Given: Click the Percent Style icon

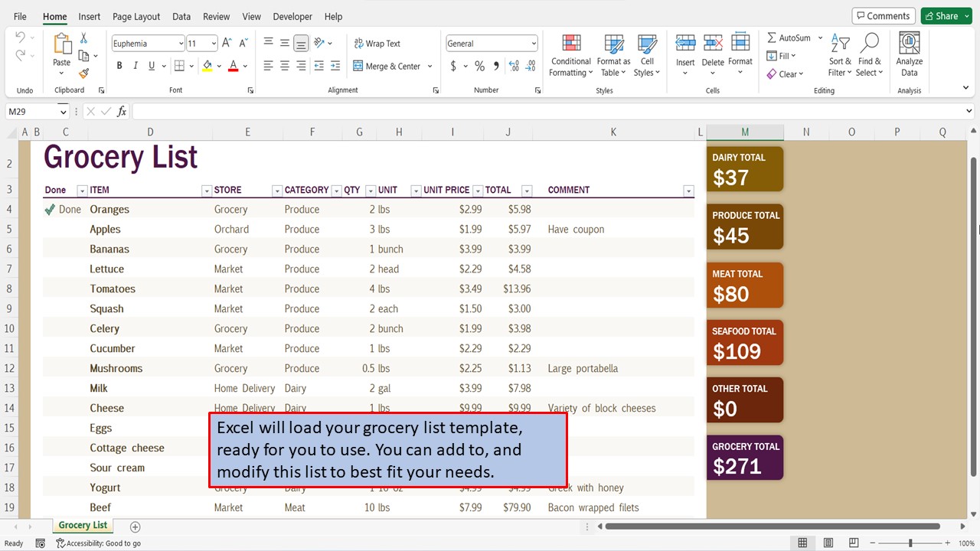Looking at the screenshot, I should point(479,67).
